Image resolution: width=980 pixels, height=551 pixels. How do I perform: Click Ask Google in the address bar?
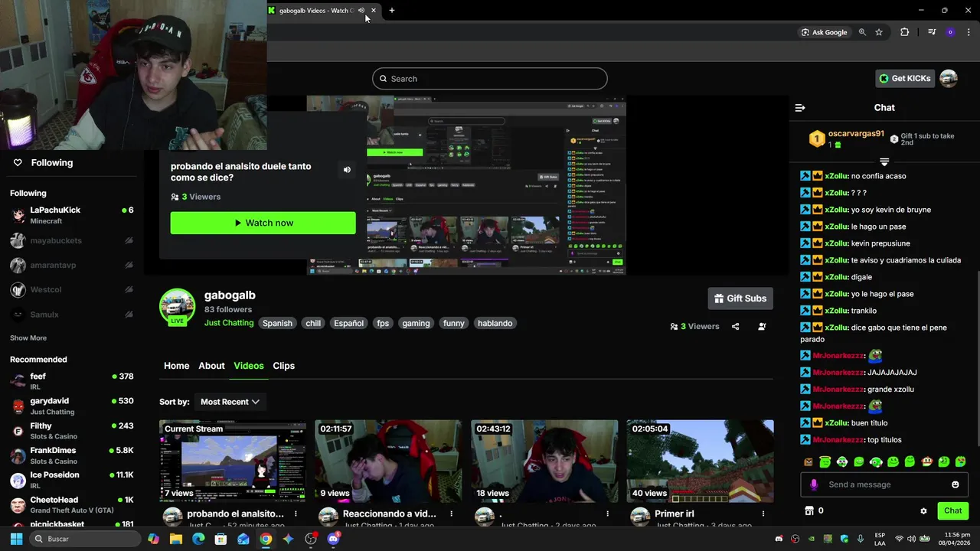(x=824, y=32)
